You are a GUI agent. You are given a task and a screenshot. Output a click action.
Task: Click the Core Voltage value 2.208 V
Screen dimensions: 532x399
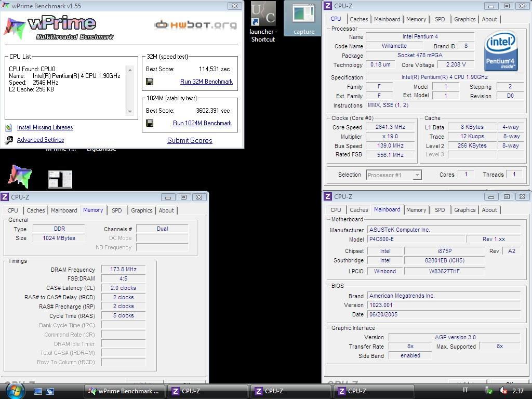pos(456,64)
